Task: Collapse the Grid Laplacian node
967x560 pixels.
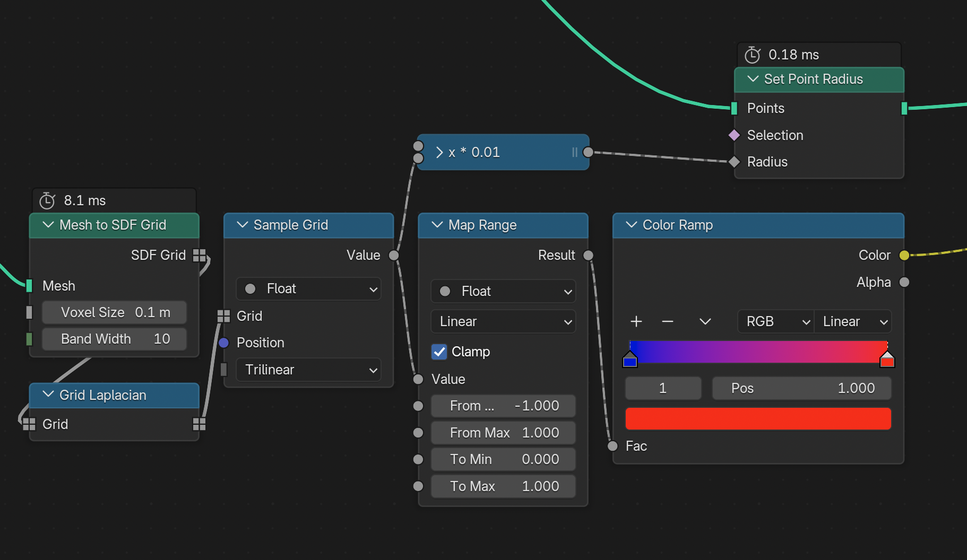Action: pyautogui.click(x=48, y=395)
